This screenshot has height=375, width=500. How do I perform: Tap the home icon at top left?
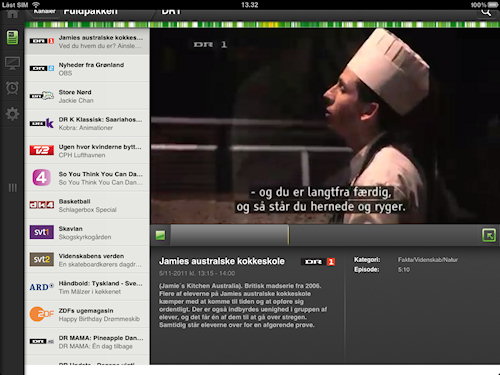click(x=13, y=14)
